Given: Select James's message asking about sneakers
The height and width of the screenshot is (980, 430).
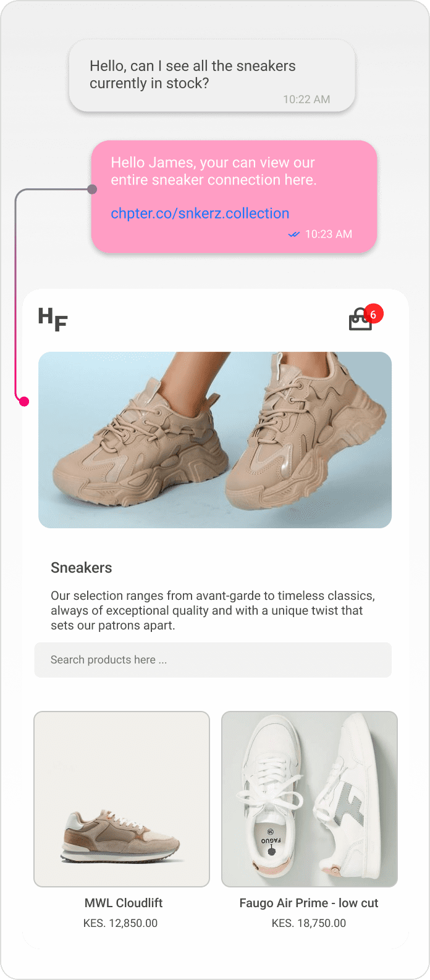Looking at the screenshot, I should coord(212,76).
